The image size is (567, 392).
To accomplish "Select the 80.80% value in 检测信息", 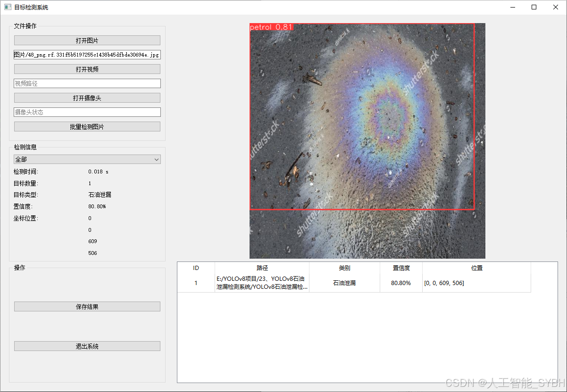I will [x=97, y=206].
